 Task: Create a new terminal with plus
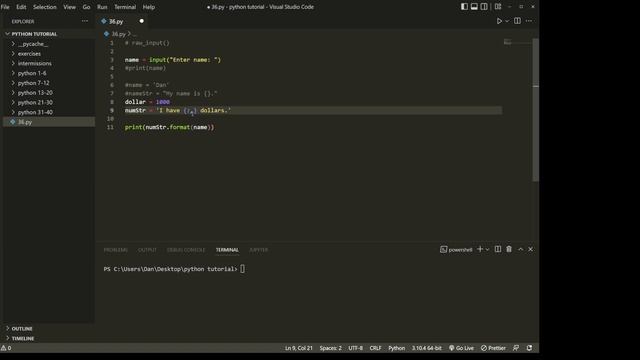point(480,249)
